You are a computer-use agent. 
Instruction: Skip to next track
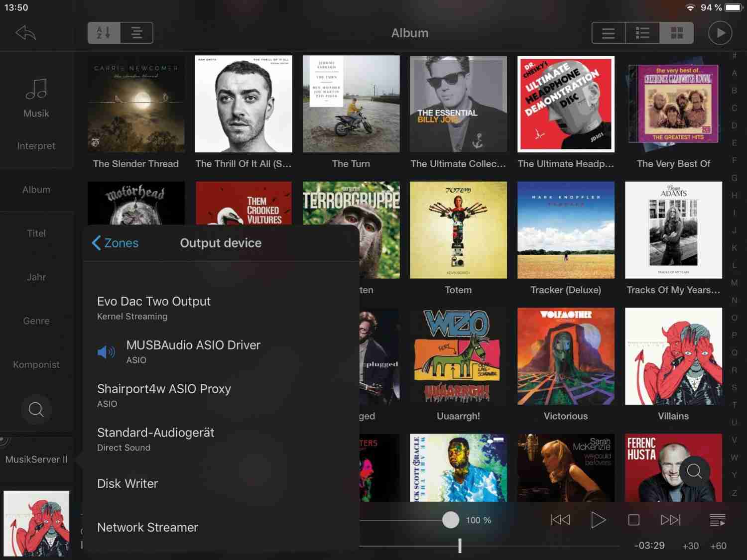[670, 520]
